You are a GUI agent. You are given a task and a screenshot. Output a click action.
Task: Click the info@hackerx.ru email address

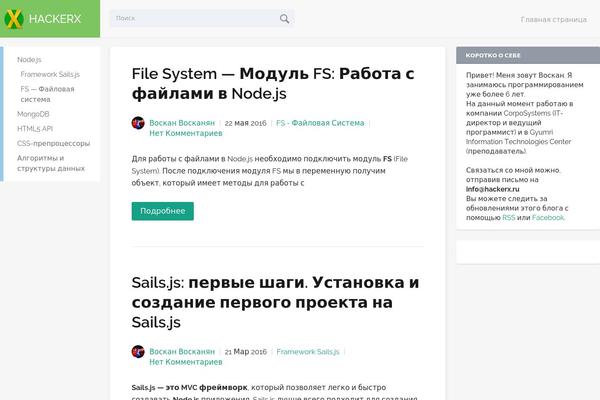pos(492,189)
